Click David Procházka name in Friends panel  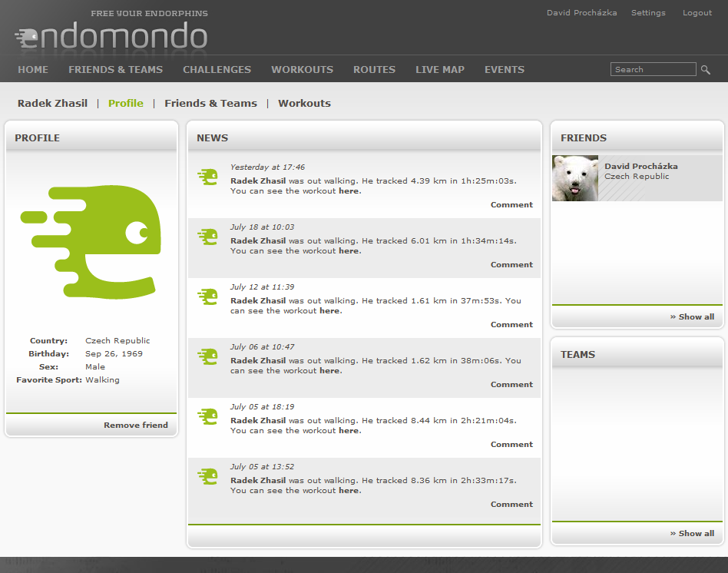(640, 166)
